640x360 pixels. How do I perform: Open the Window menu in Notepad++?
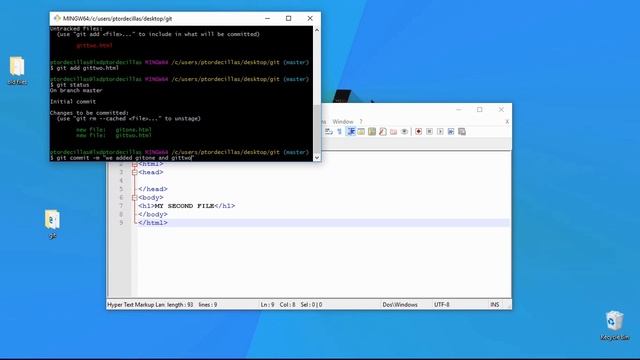click(x=343, y=122)
